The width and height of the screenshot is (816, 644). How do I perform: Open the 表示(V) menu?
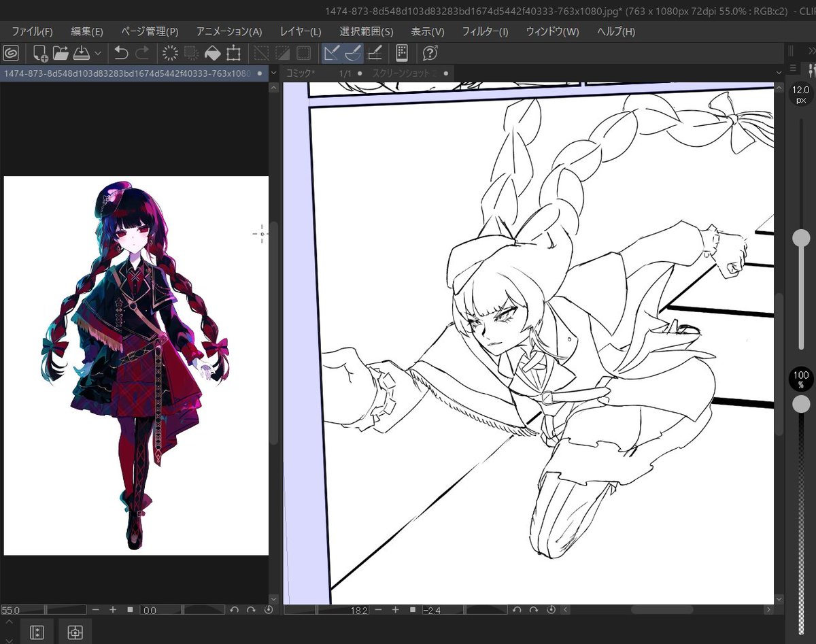pyautogui.click(x=428, y=31)
